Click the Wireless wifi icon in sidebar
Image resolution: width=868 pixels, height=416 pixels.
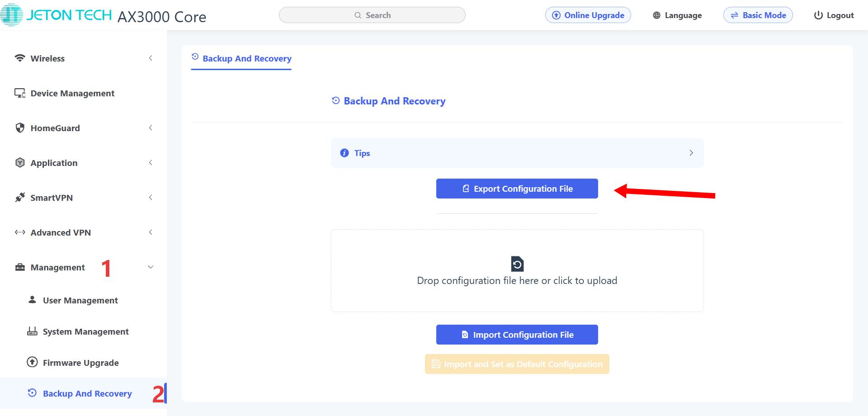tap(20, 58)
